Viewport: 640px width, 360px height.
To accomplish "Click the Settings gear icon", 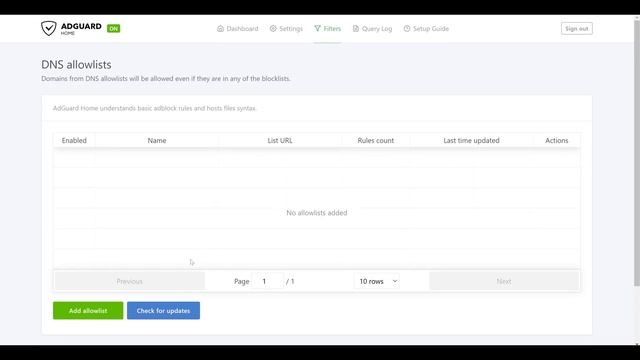I will 273,29.
